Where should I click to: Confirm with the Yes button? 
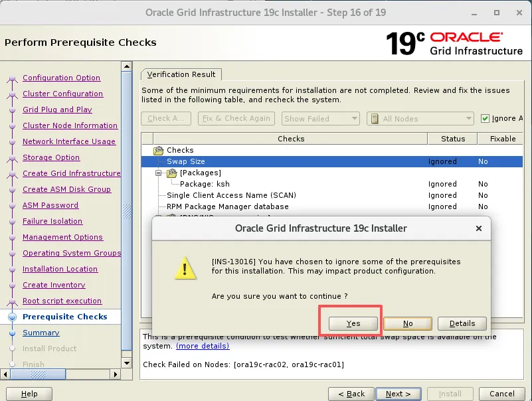353,323
